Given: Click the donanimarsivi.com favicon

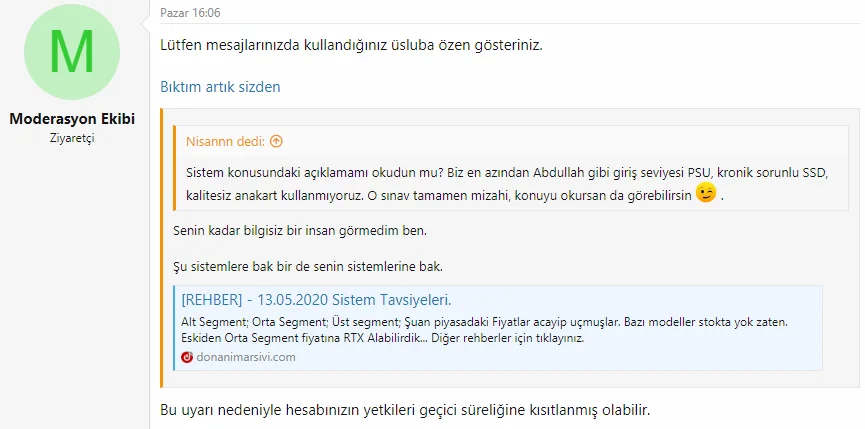Looking at the screenshot, I should (187, 357).
